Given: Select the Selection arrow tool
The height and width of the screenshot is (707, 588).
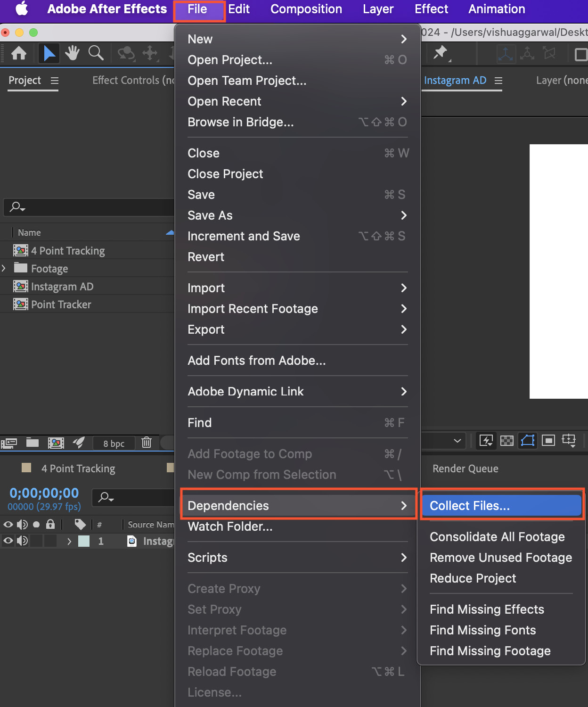Looking at the screenshot, I should [49, 53].
